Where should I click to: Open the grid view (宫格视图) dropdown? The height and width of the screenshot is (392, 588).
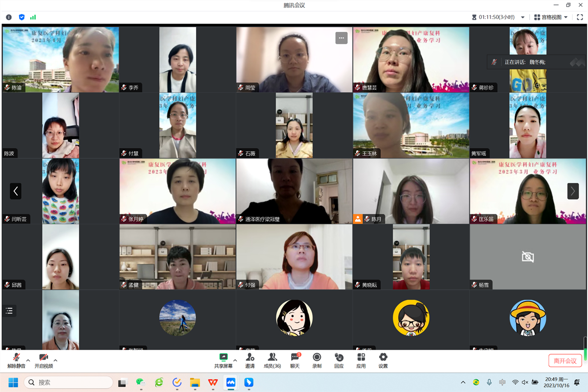coord(551,17)
